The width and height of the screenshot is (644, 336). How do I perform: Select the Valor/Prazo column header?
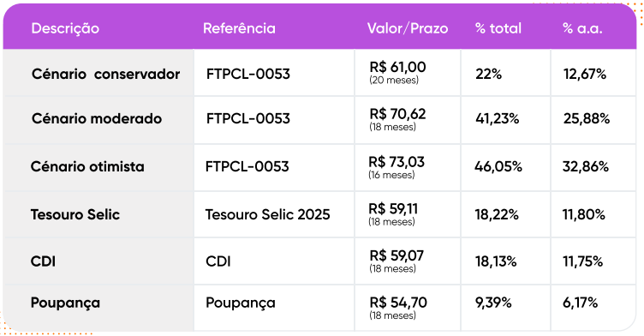408,28
